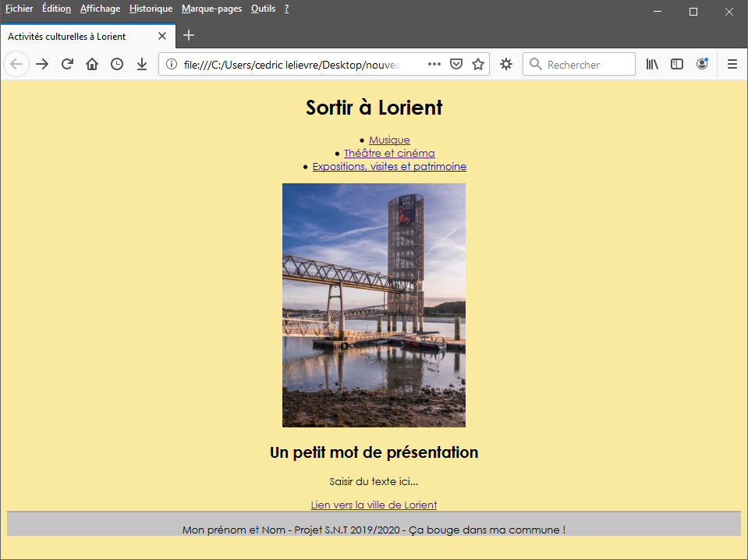The height and width of the screenshot is (560, 748).
Task: Maximize the Firefox window
Action: pos(693,12)
